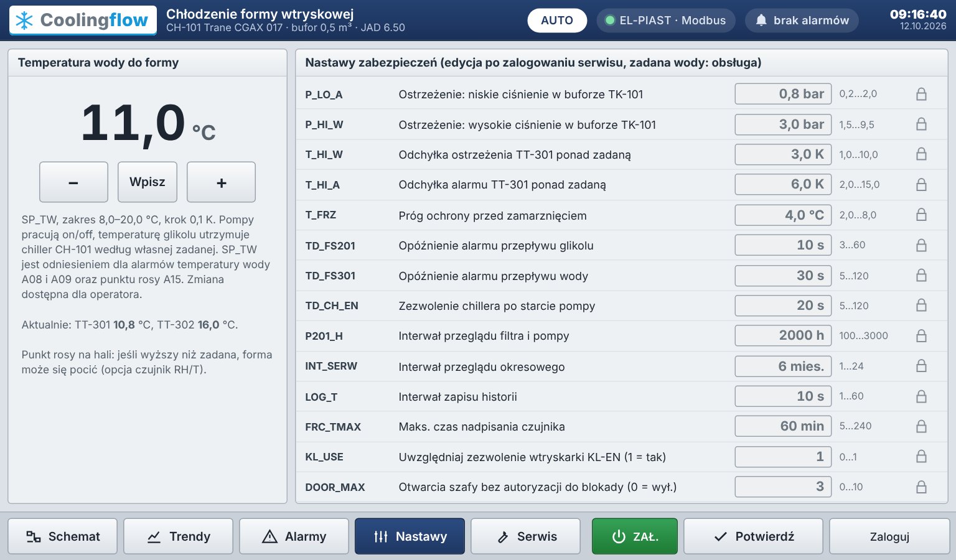Switch to the Trendy tab
The height and width of the screenshot is (560, 956).
[x=178, y=536]
